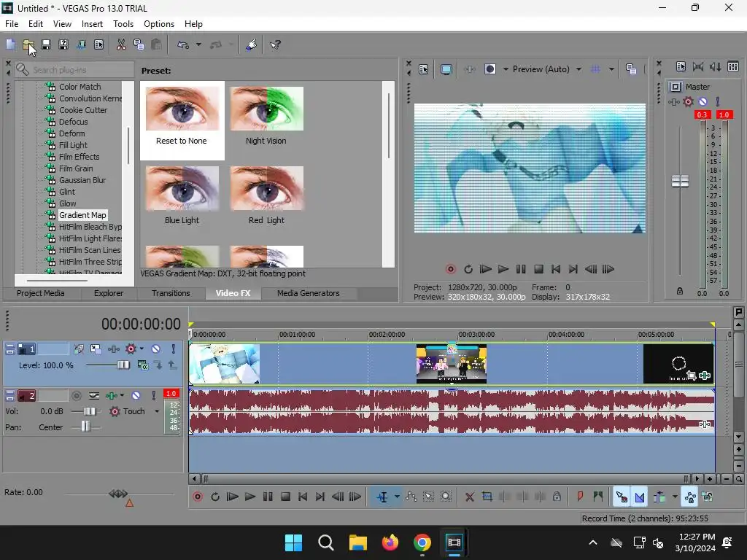Open the Touch automation mode dropdown

157,411
